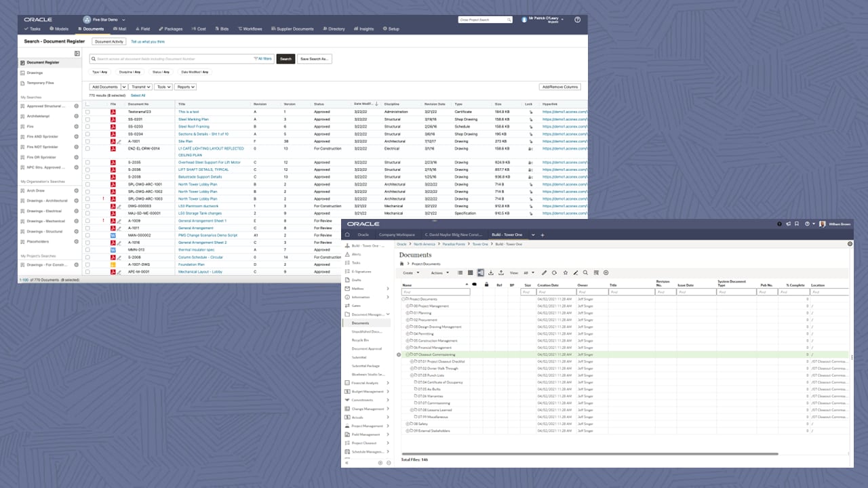Click the upload icon in Documents toolbar

click(x=500, y=272)
